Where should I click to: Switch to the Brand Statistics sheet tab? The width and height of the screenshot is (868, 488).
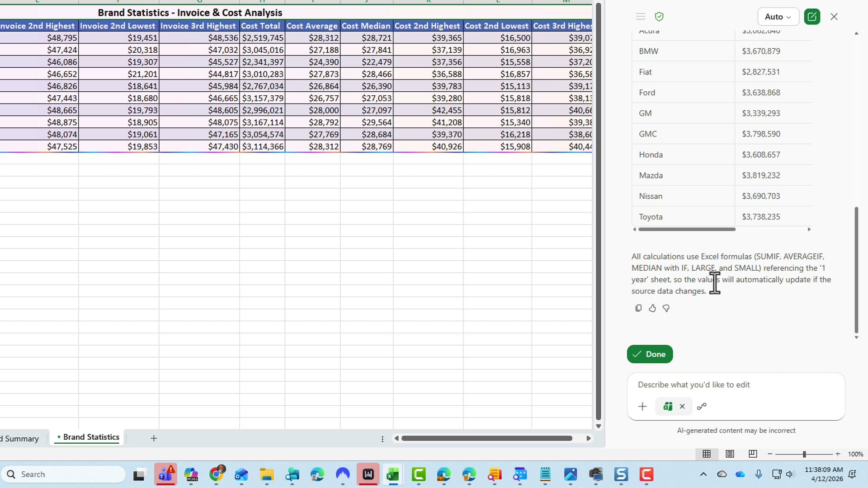90,437
